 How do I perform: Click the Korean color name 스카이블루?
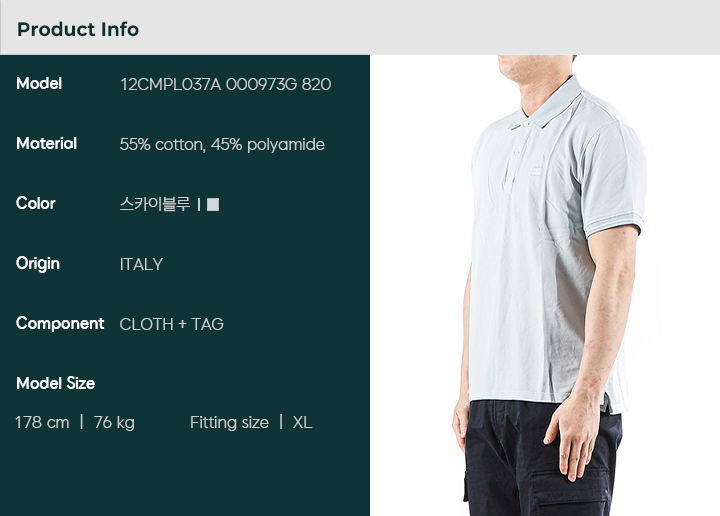pos(155,204)
